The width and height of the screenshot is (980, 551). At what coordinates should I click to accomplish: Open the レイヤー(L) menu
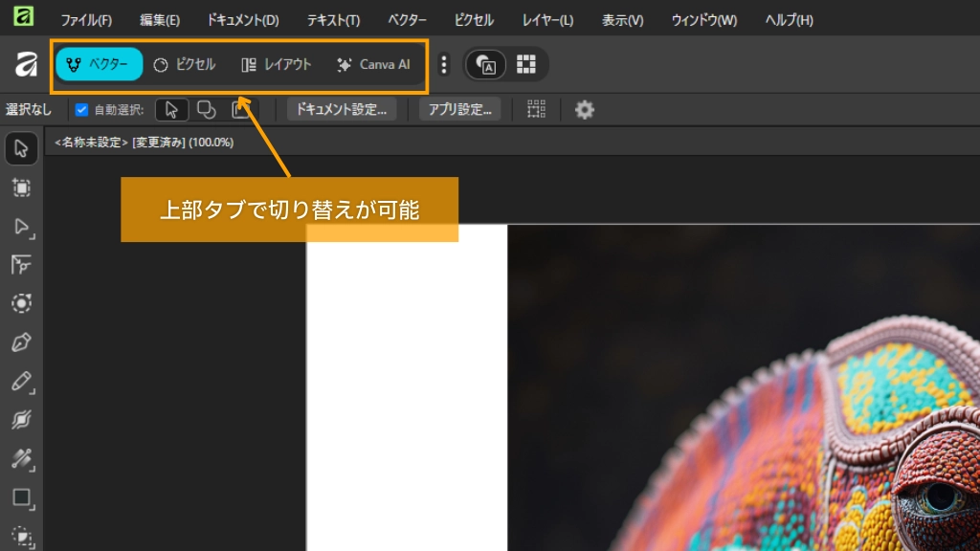[547, 20]
